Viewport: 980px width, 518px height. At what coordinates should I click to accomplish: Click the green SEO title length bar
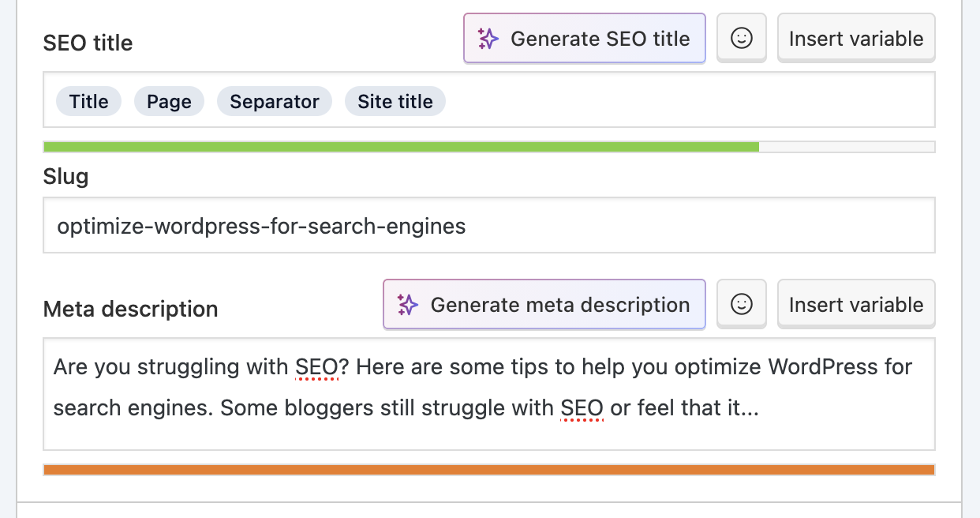[401, 147]
